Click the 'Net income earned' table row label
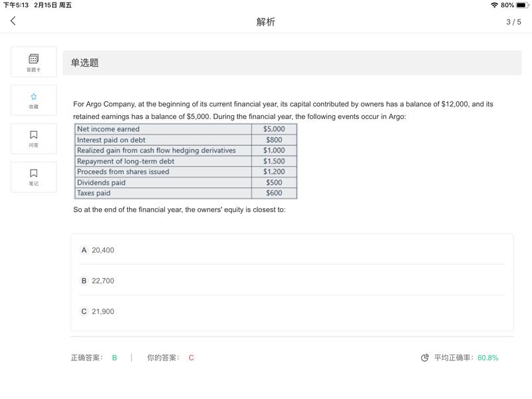This screenshot has width=532, height=399. coord(108,129)
